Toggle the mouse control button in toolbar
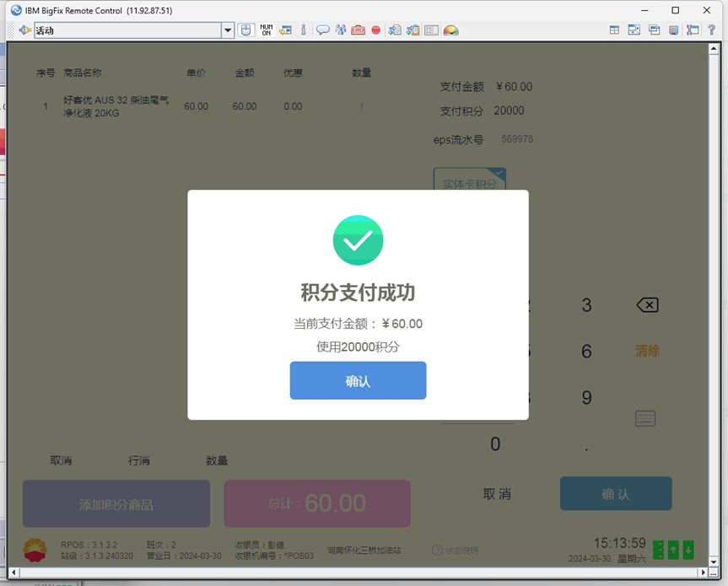 click(245, 30)
